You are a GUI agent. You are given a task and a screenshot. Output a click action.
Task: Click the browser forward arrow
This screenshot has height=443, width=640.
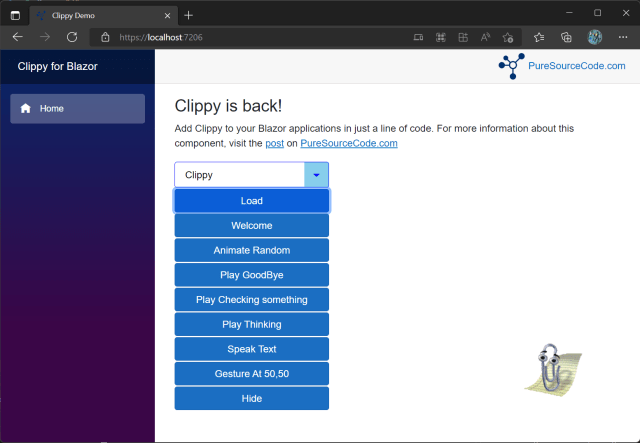pyautogui.click(x=45, y=37)
